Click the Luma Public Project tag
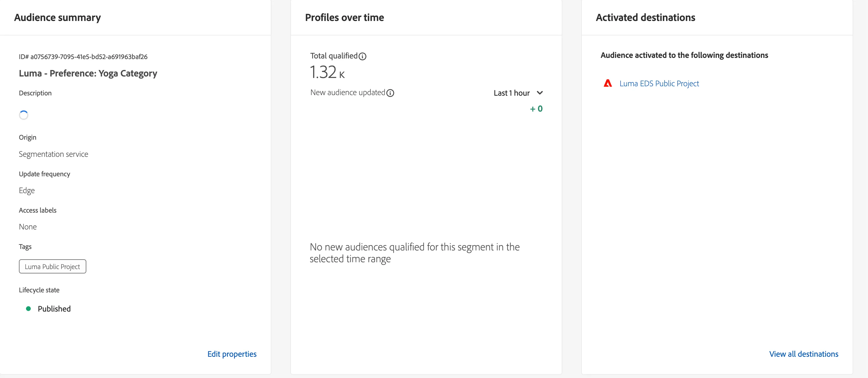Screen dimensions: 868x378 [x=53, y=266]
